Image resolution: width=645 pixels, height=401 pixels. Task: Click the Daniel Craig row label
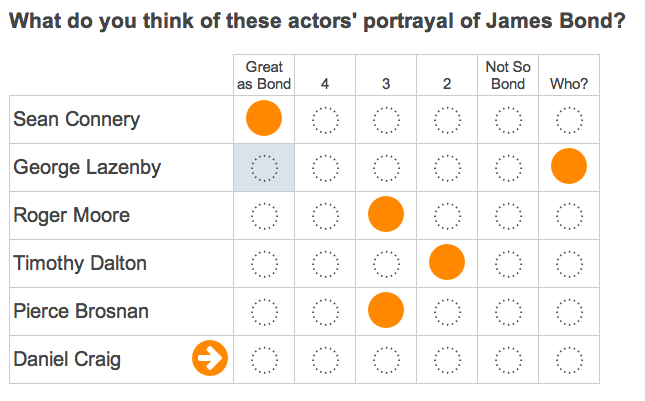[67, 359]
